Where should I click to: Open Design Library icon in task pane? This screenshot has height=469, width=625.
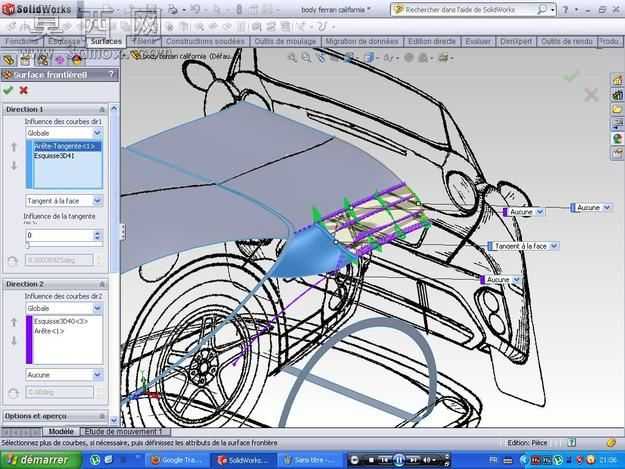[x=617, y=95]
